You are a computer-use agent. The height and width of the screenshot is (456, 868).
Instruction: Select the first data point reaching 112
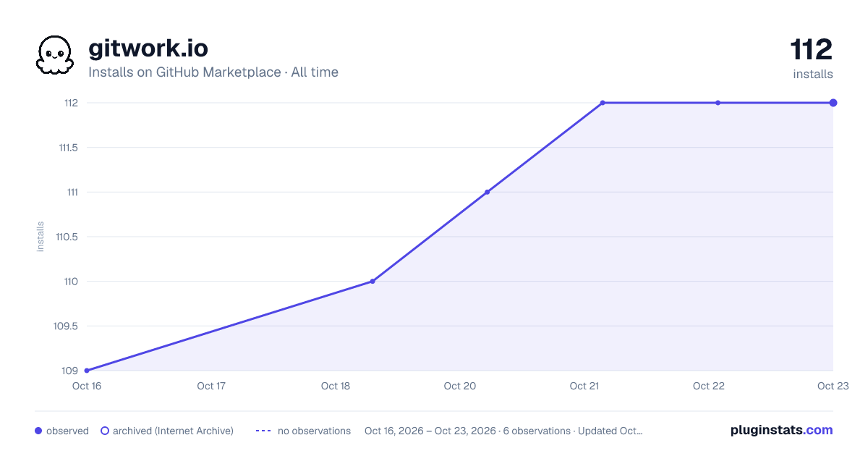(603, 103)
